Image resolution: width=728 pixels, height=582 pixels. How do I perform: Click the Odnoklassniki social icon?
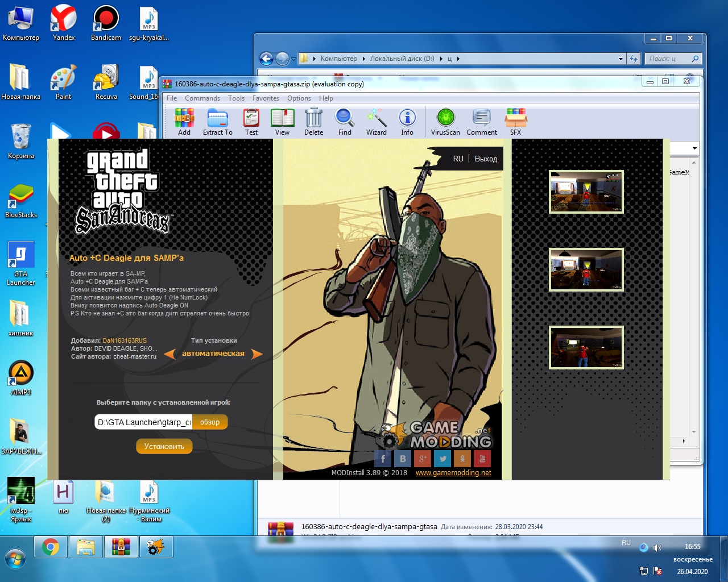[x=462, y=458]
